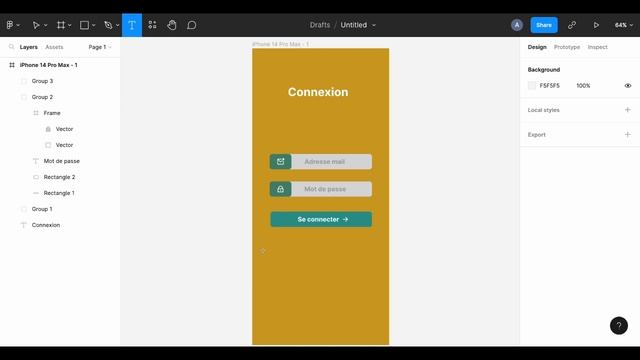This screenshot has height=360, width=640.
Task: Switch to the Design tab
Action: pyautogui.click(x=537, y=47)
